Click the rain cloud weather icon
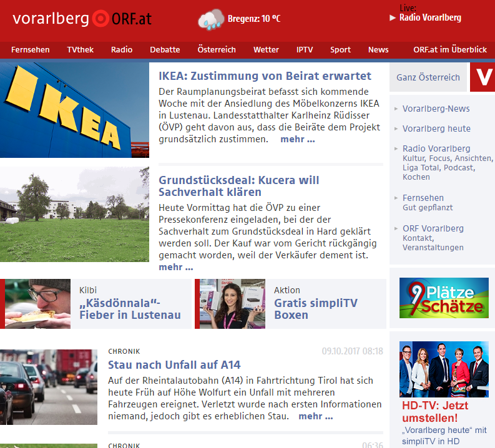Image resolution: width=495 pixels, height=448 pixels. coord(211,19)
